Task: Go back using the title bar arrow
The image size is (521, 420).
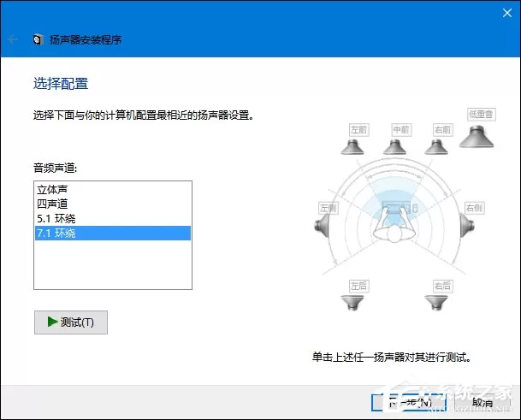Action: click(x=13, y=39)
